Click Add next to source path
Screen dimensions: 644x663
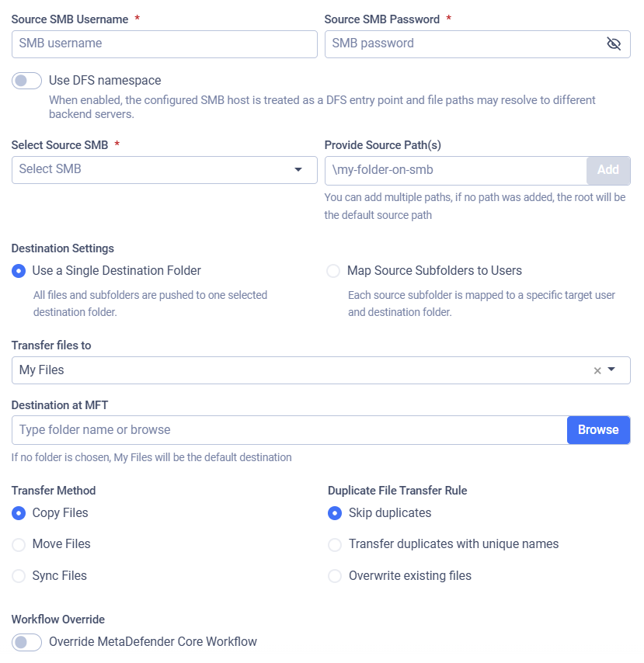pyautogui.click(x=608, y=170)
